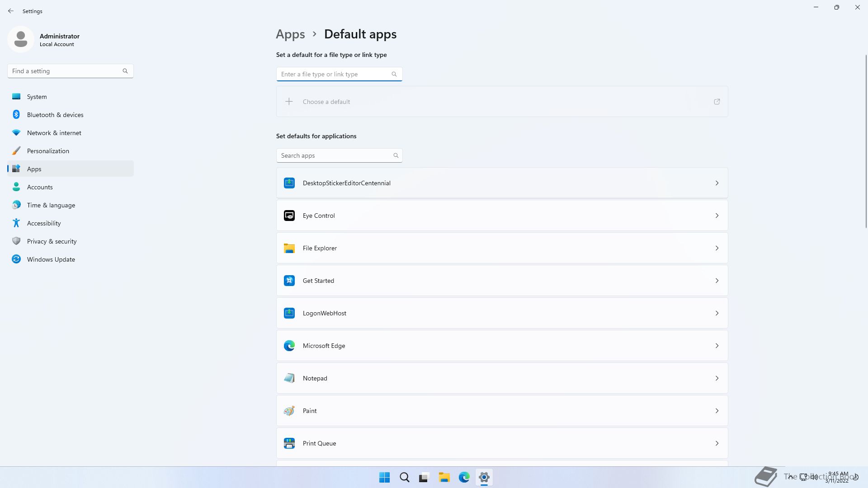Go to Apps breadcrumb link
Screen dimensions: 868x488
coord(290,34)
